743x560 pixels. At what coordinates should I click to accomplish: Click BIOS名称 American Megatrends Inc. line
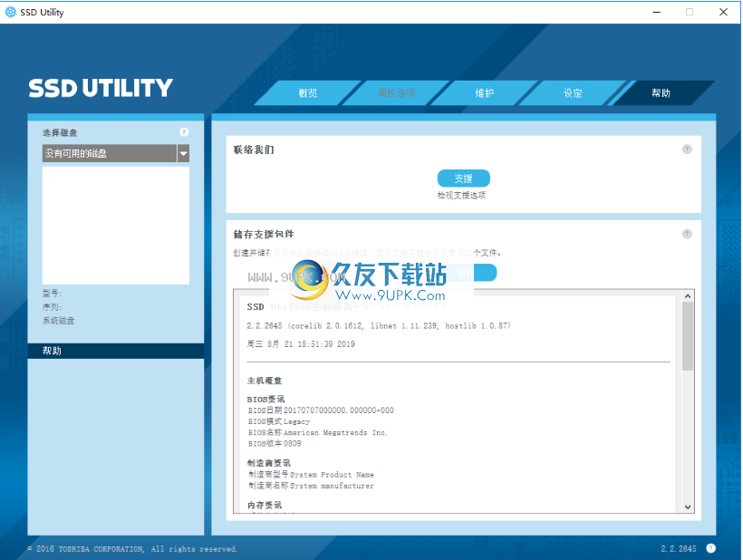(x=318, y=432)
